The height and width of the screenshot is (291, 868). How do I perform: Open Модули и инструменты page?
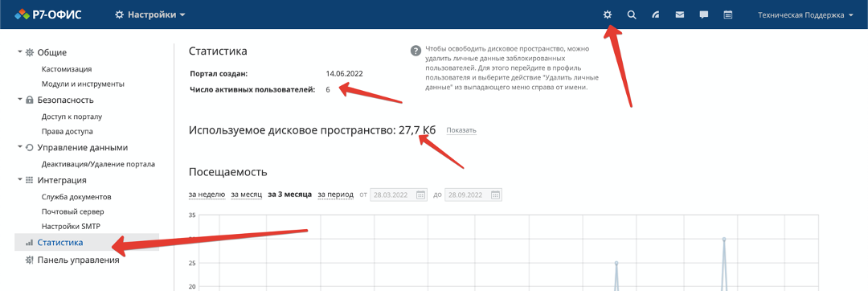click(x=83, y=84)
